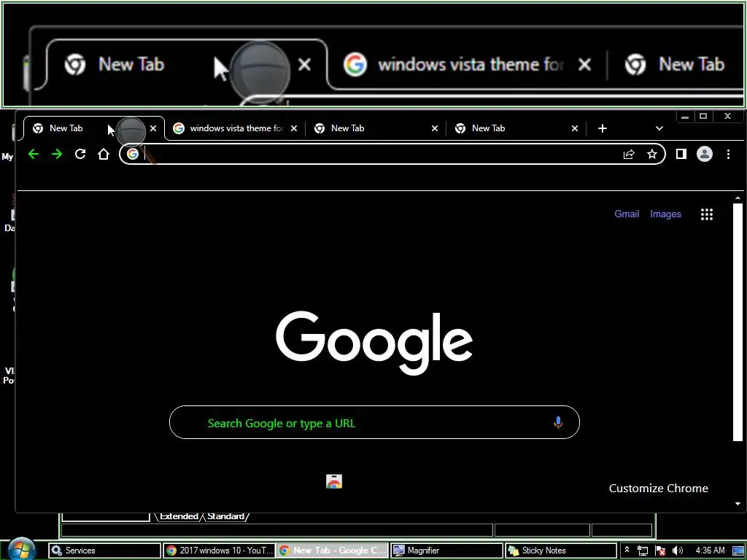Toggle the Chrome side panel

coord(681,154)
